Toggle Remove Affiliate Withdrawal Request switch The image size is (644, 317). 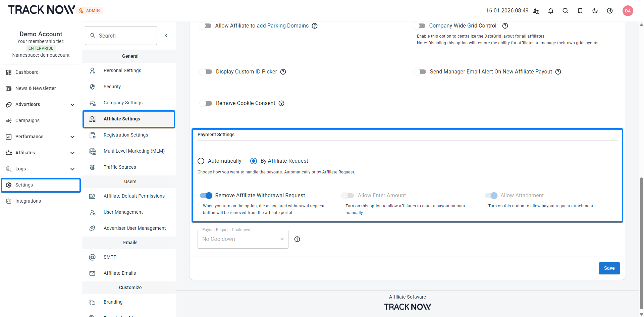tap(206, 196)
